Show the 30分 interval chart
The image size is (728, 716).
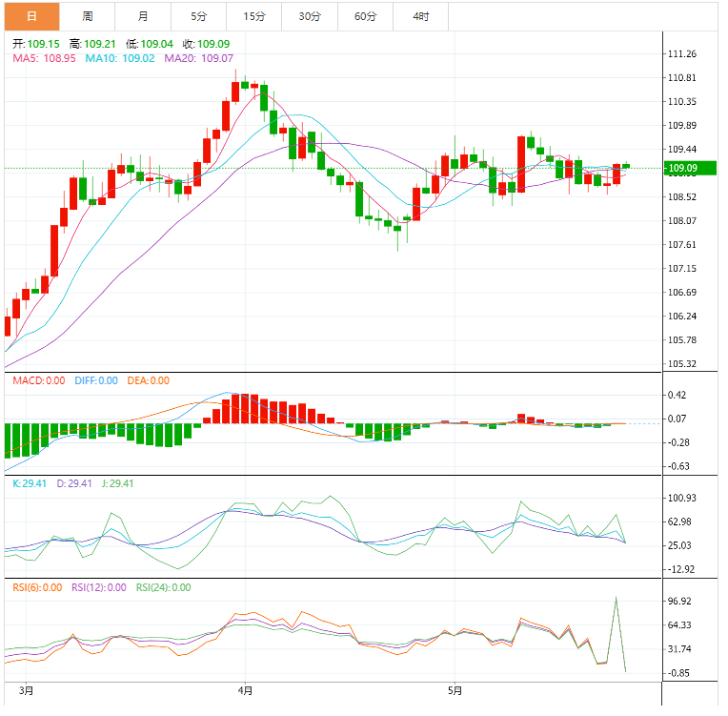point(310,16)
